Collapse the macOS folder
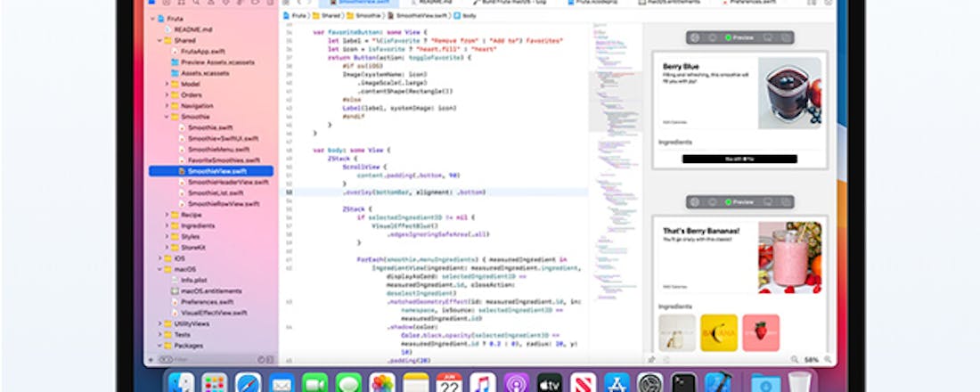 (159, 269)
